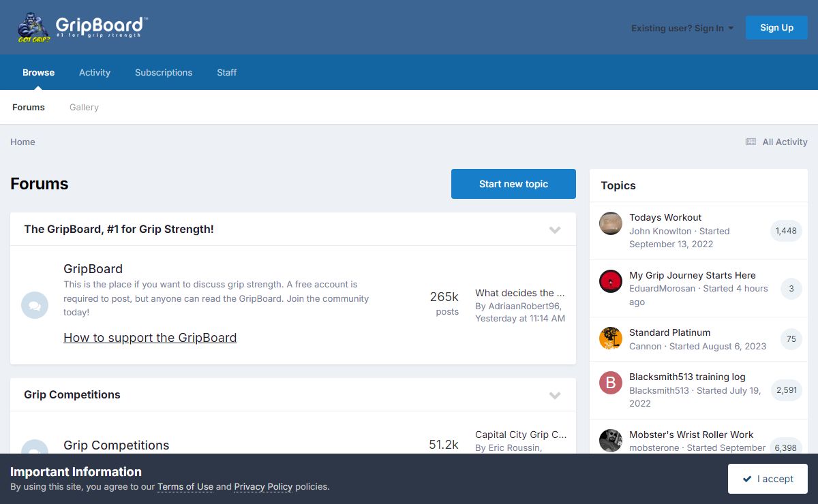Image resolution: width=818 pixels, height=504 pixels.
Task: Click the 51.2k posts count
Action: [444, 445]
